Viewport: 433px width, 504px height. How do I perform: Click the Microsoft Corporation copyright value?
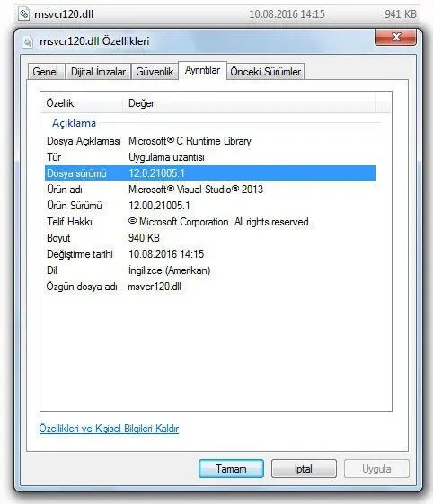click(219, 222)
